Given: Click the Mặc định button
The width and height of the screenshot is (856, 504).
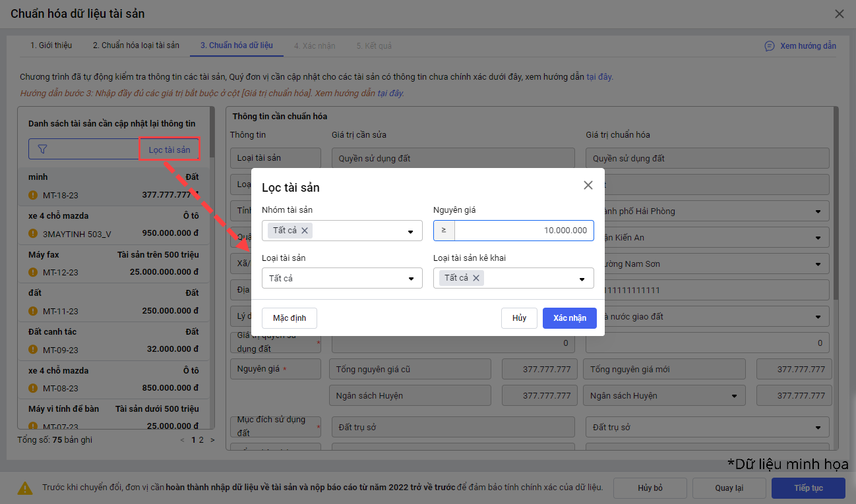Looking at the screenshot, I should 289,318.
